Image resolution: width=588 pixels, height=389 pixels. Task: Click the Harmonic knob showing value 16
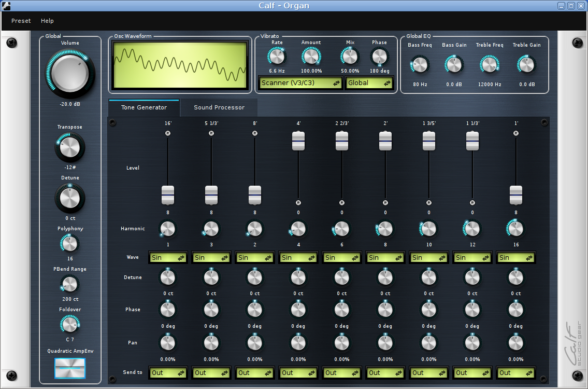click(516, 229)
